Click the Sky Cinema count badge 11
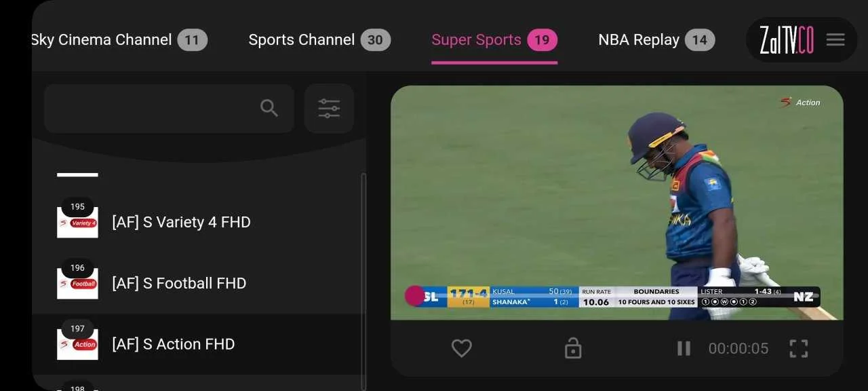 pos(193,40)
